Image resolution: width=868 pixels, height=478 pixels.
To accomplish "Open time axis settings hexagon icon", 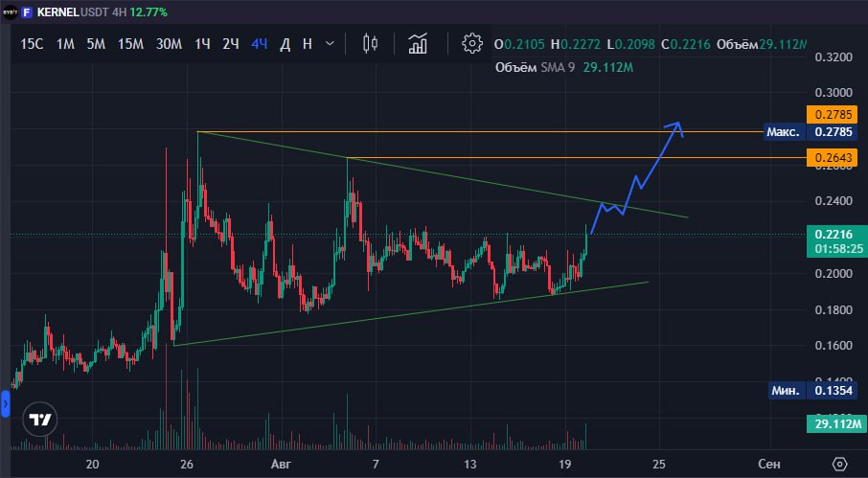I will [840, 464].
